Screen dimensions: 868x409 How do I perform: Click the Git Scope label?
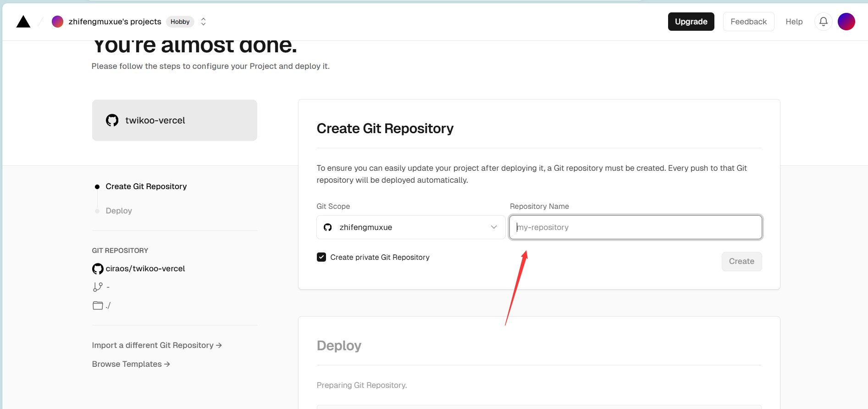(x=333, y=207)
